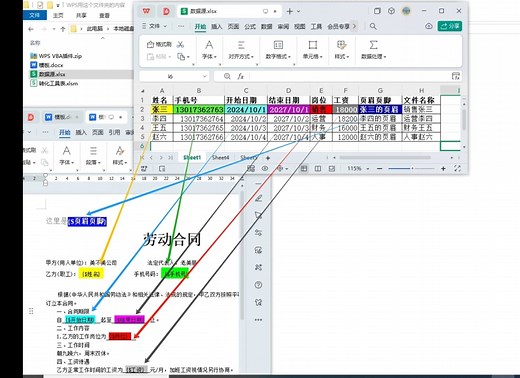Click the select all corner of the spreadsheet grid
520x378 pixels.
pyautogui.click(x=143, y=91)
